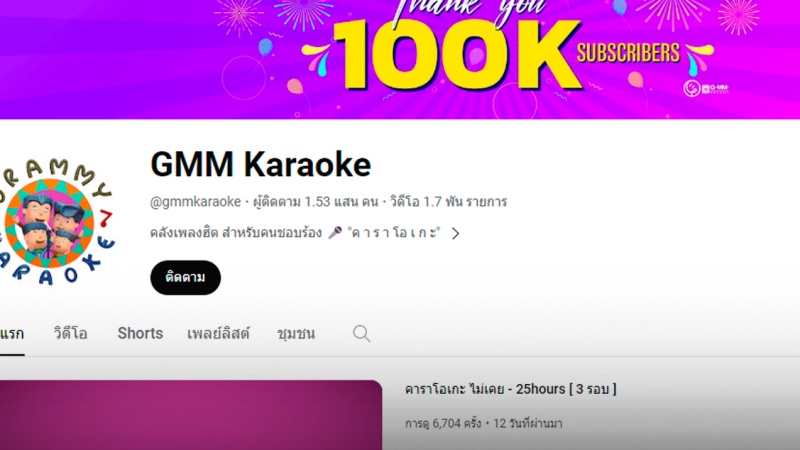Click the วิดีโอ 1.7 พัน รายการ count
The height and width of the screenshot is (450, 800).
coord(448,202)
